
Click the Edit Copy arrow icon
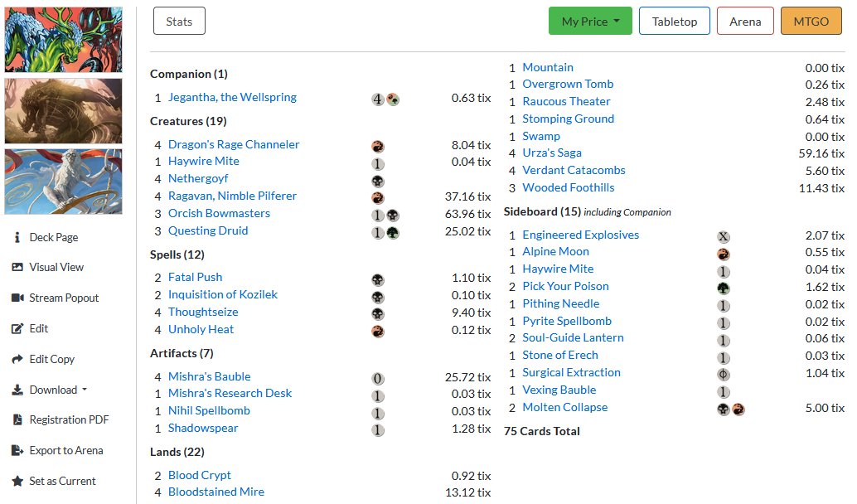click(x=17, y=359)
